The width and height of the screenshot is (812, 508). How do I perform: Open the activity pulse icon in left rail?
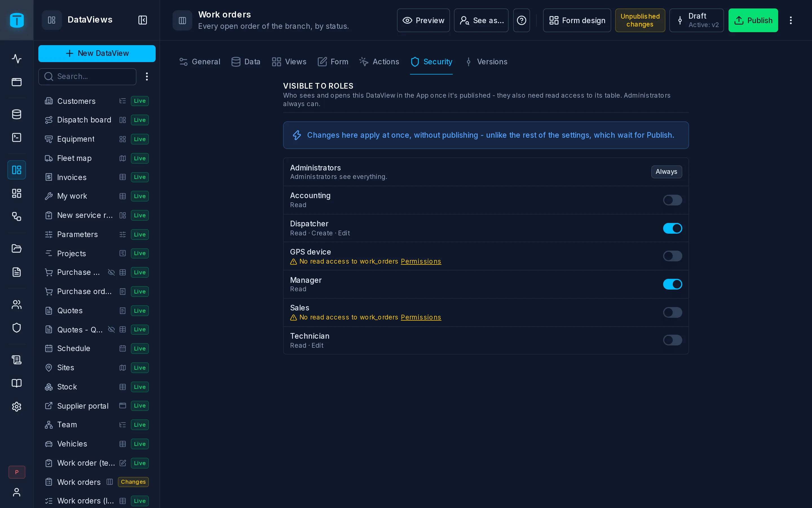tap(17, 59)
